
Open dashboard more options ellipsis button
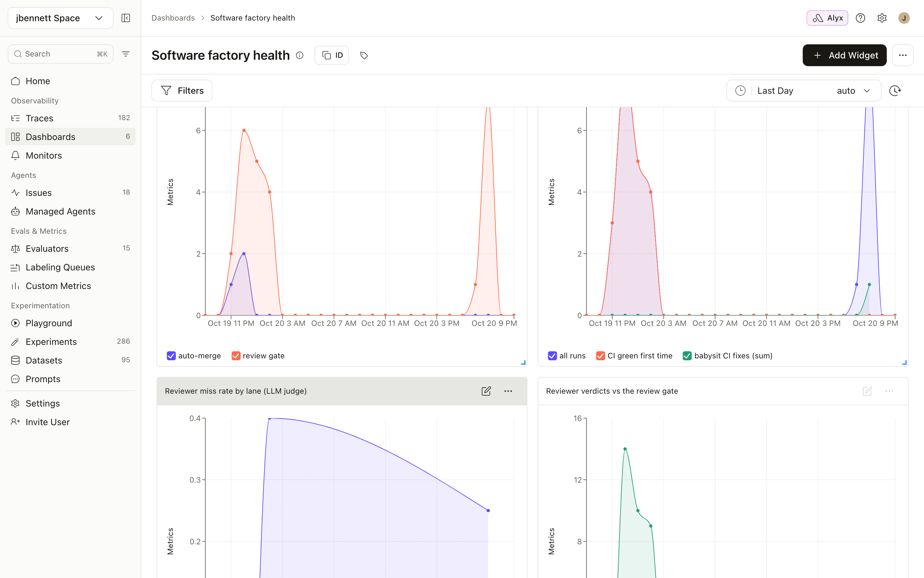pos(903,56)
